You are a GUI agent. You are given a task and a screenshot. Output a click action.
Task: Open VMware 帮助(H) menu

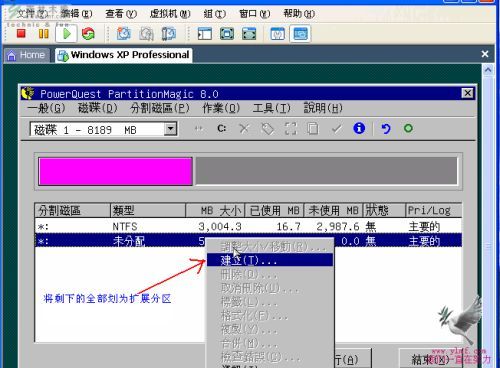[x=299, y=14]
